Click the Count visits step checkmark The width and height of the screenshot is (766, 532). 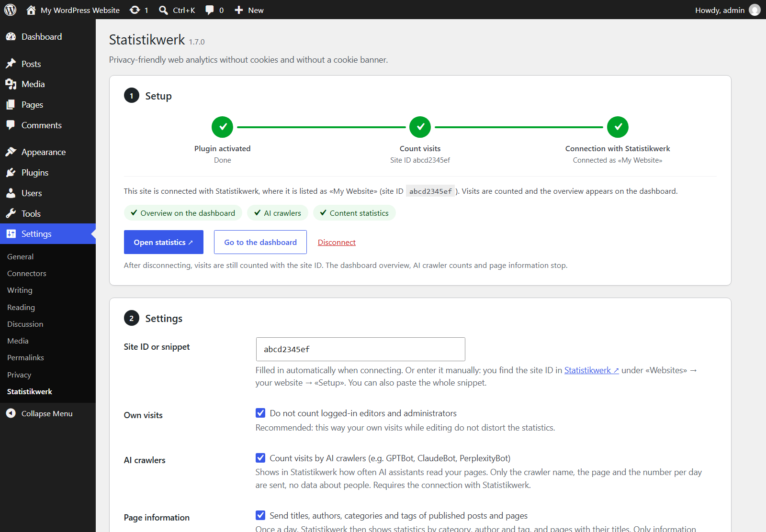coord(420,127)
